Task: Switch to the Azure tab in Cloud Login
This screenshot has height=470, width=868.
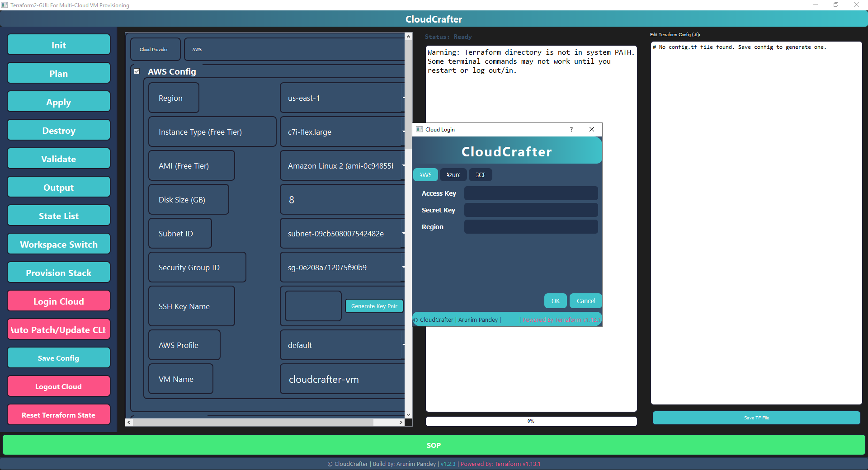Action: coord(453,174)
